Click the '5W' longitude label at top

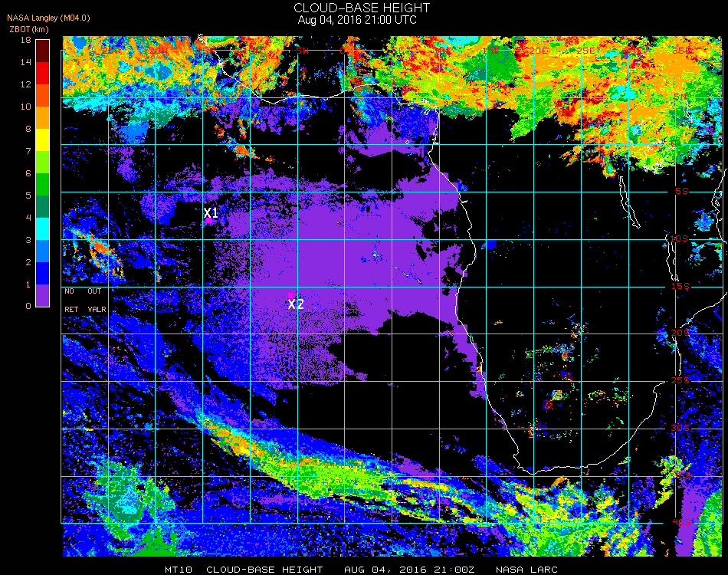click(302, 51)
